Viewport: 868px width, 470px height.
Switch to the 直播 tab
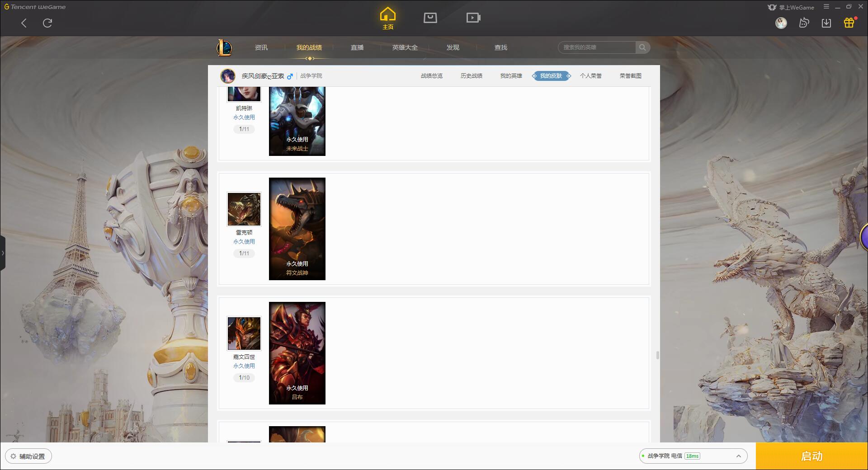tap(357, 47)
